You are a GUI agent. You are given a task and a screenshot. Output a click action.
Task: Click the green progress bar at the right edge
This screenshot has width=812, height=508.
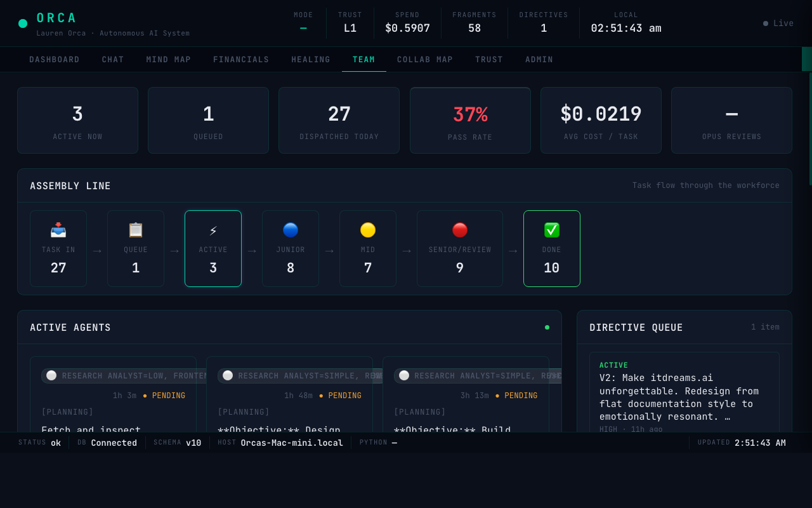pos(808,59)
